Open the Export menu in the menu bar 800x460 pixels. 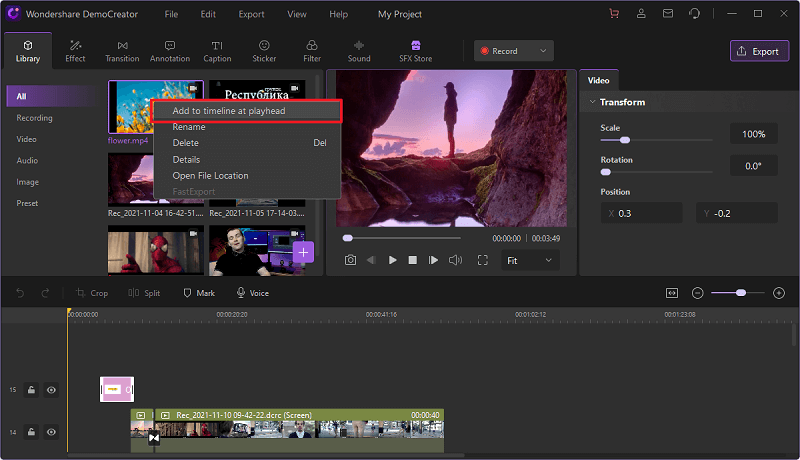click(252, 14)
